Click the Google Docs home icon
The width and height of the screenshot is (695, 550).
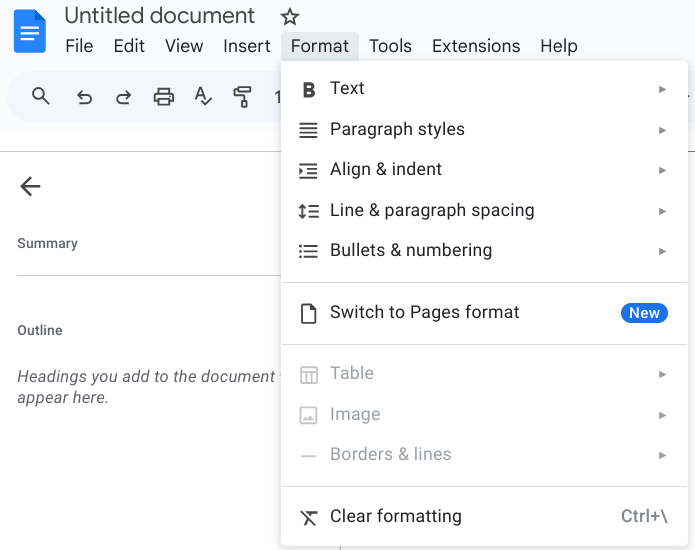click(29, 31)
